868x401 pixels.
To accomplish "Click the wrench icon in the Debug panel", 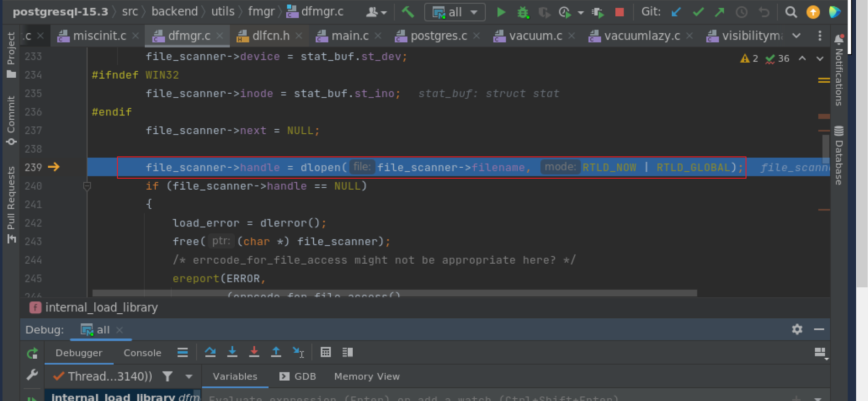I will (32, 375).
